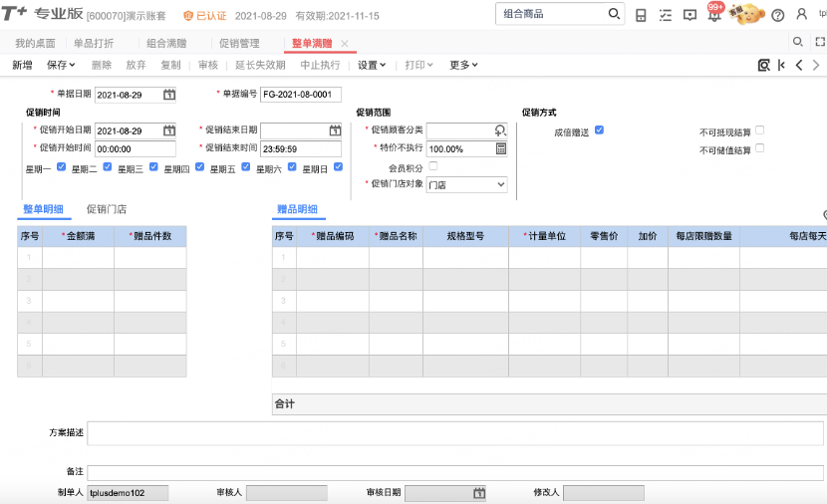Click the 方案描述 text field
827x504 pixels.
click(x=455, y=433)
